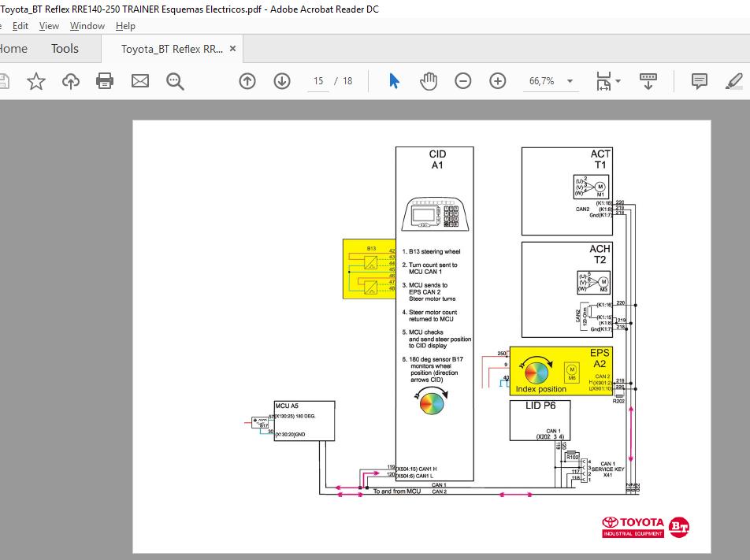The width and height of the screenshot is (750, 560).
Task: Go to previous page with up arrow
Action: pos(247,81)
